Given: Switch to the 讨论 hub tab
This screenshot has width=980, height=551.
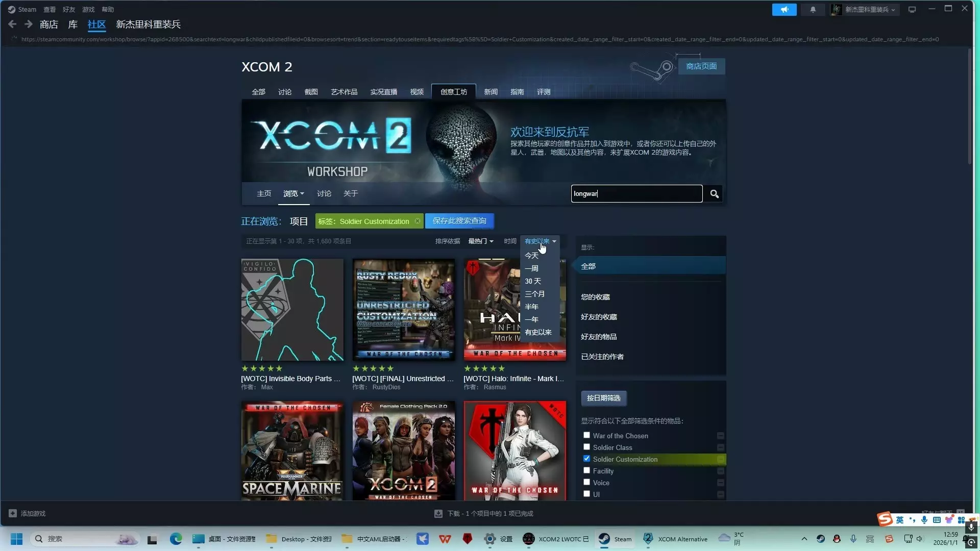Looking at the screenshot, I should point(284,92).
